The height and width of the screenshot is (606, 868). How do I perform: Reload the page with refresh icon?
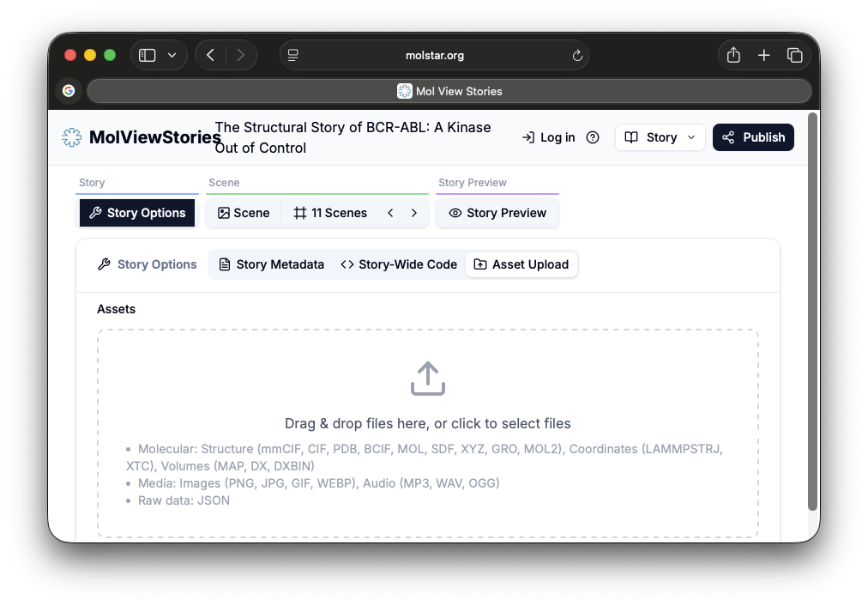pyautogui.click(x=577, y=56)
